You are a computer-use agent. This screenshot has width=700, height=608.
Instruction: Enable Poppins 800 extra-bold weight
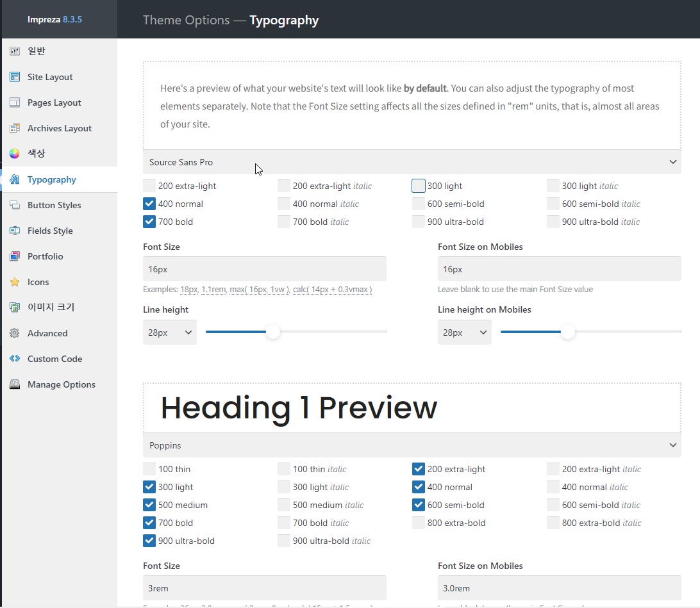pos(419,523)
